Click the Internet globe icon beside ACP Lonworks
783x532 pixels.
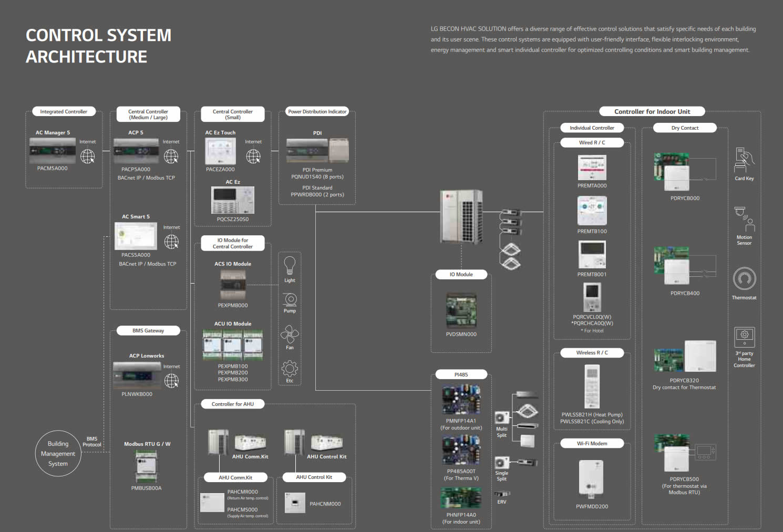point(171,381)
